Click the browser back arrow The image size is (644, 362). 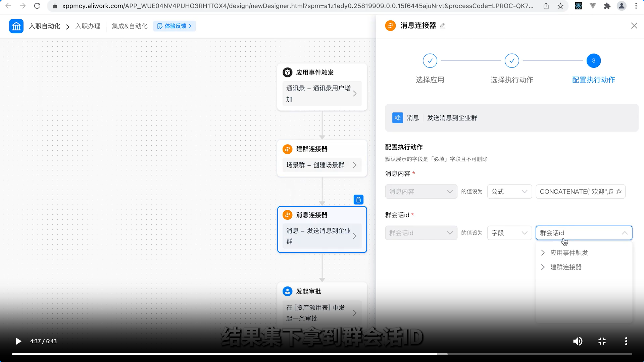[x=8, y=6]
